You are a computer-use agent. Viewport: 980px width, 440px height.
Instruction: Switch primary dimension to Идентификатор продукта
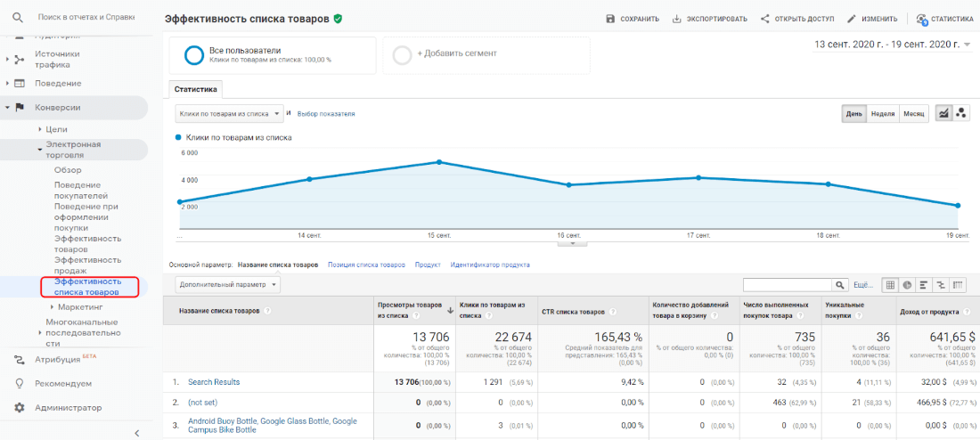[490, 265]
